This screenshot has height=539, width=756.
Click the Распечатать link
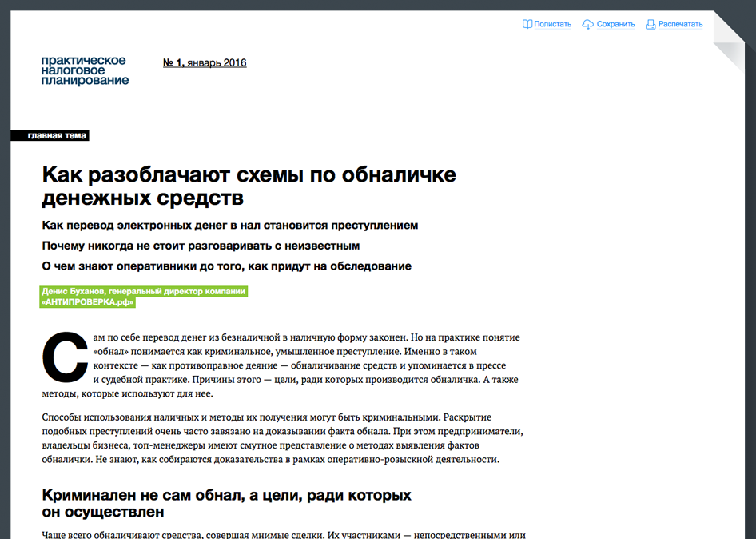(x=681, y=24)
